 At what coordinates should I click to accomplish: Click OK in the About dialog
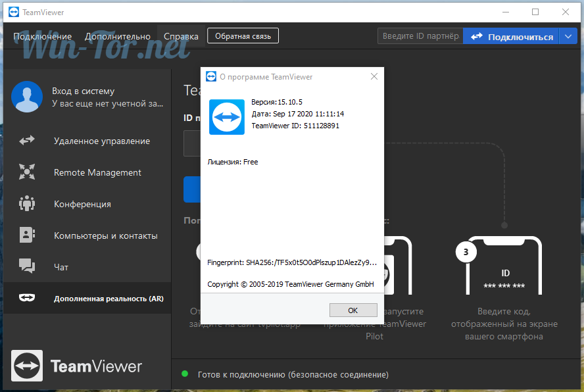point(353,310)
